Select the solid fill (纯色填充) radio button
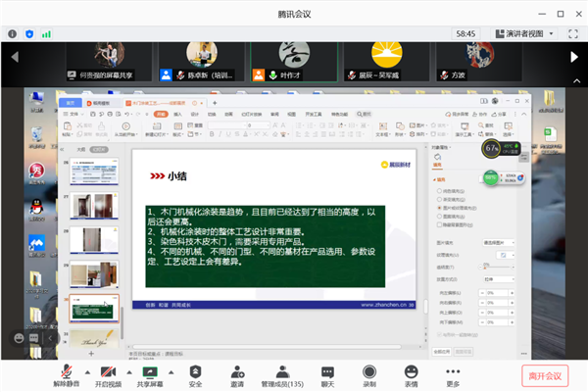Screen dimensions: 588x392 [439, 191]
